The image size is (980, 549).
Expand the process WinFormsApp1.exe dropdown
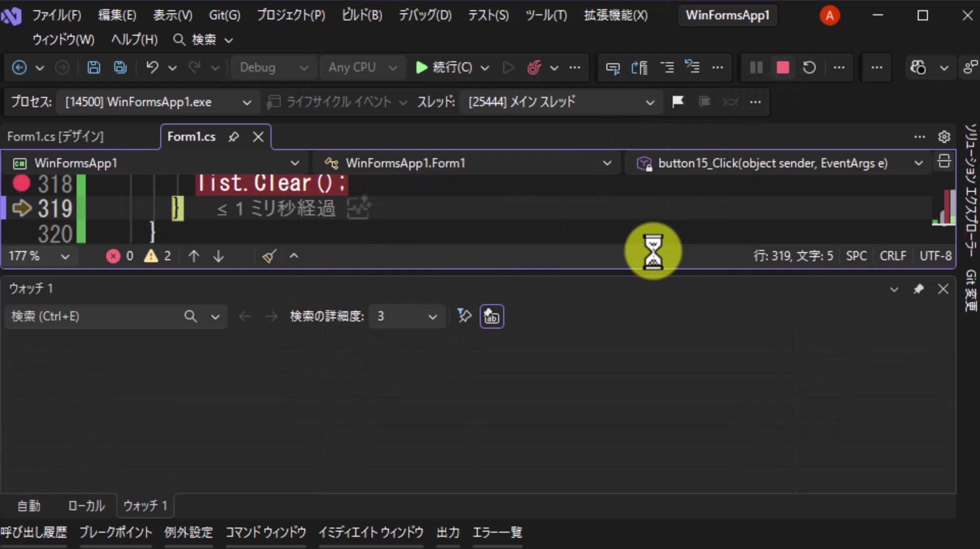point(158,102)
